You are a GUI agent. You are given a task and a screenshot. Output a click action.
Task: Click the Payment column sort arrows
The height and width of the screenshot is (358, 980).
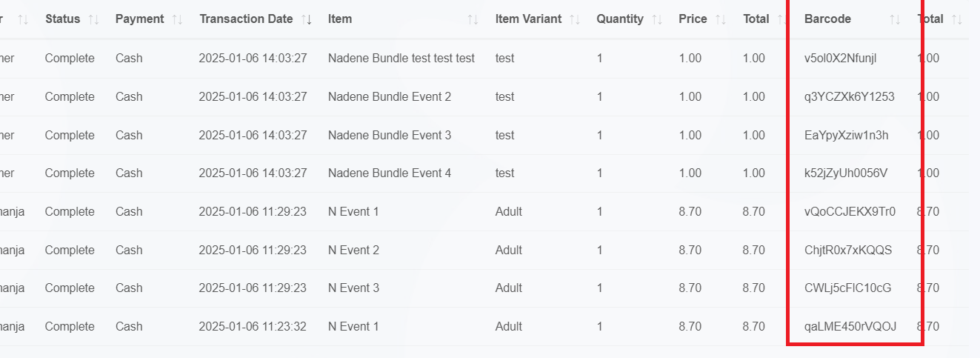tap(177, 19)
